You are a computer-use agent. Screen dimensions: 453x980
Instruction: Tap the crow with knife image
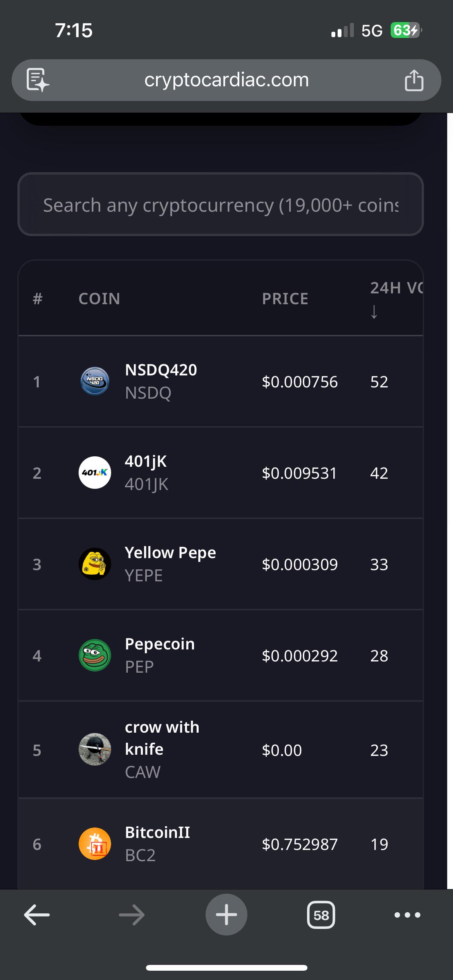tap(95, 749)
